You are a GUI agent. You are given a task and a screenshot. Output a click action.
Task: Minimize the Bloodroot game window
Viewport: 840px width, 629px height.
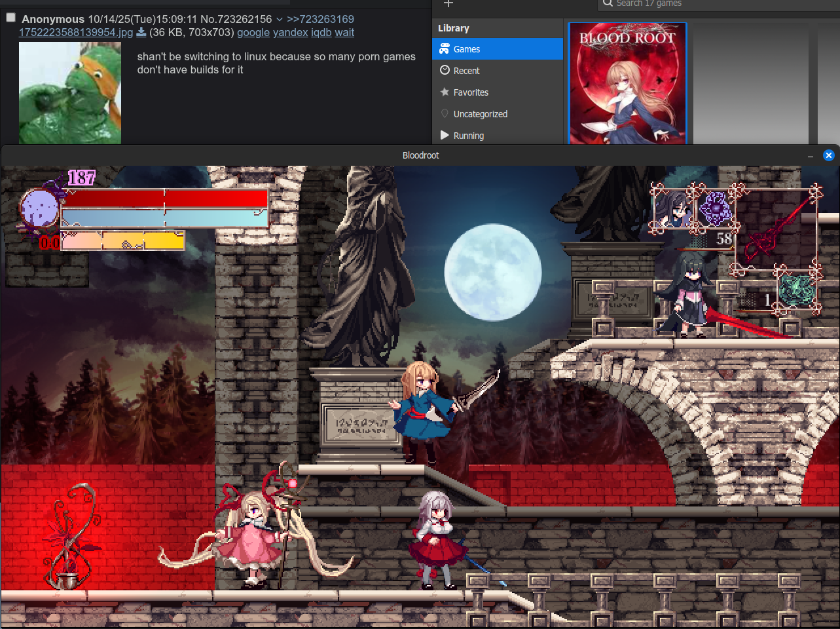811,156
